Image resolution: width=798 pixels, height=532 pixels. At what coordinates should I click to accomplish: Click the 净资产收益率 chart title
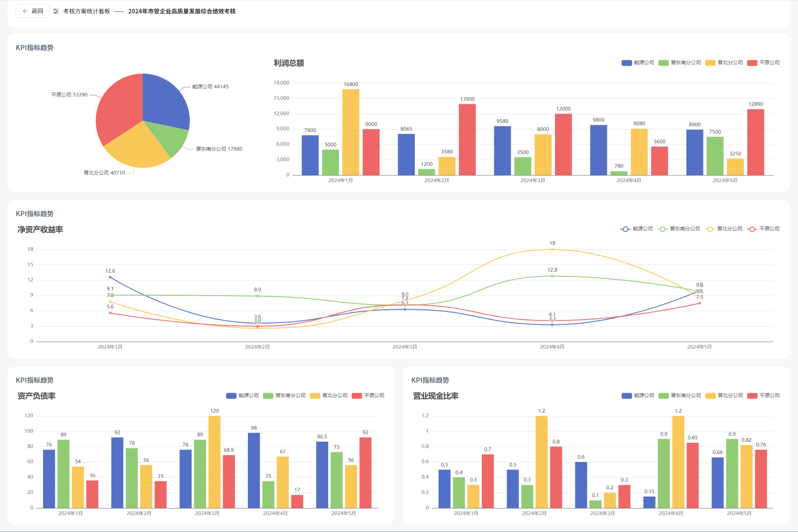[40, 230]
